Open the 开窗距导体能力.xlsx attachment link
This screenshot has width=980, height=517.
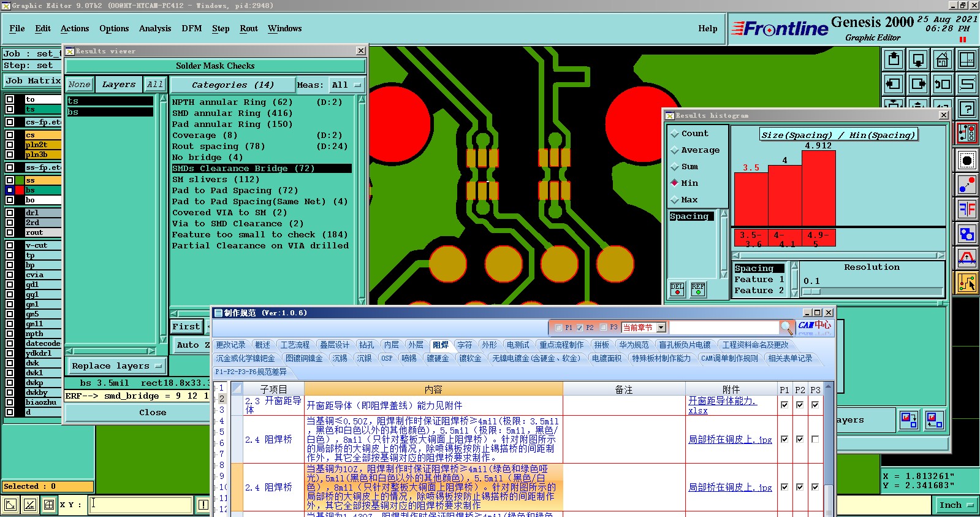[x=723, y=405]
